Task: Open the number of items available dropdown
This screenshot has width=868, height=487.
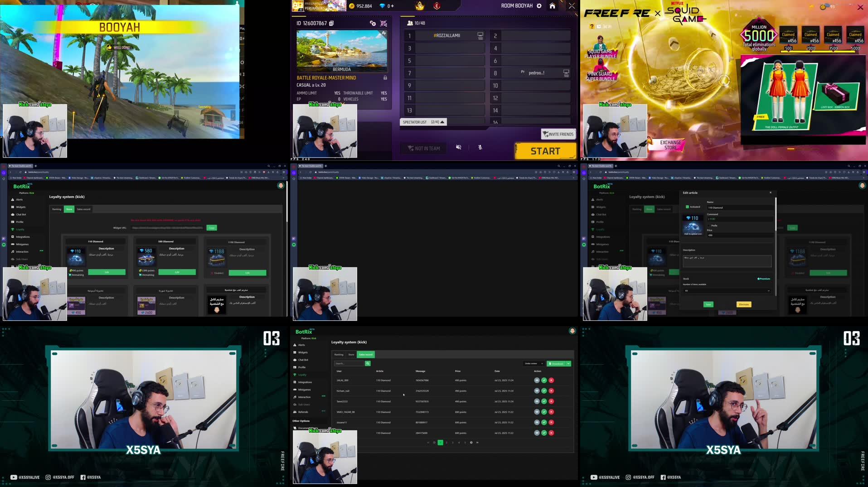Action: click(727, 290)
